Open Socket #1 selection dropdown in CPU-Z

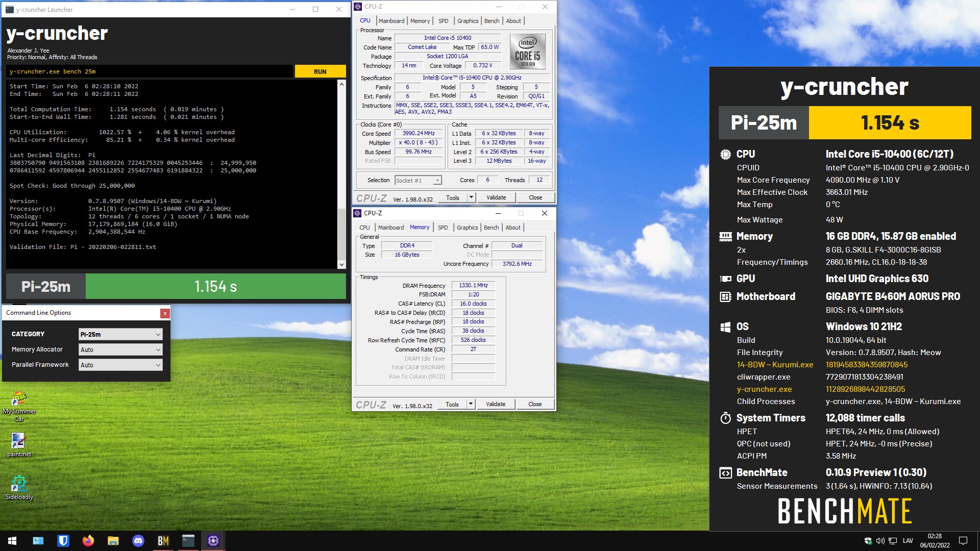(418, 180)
